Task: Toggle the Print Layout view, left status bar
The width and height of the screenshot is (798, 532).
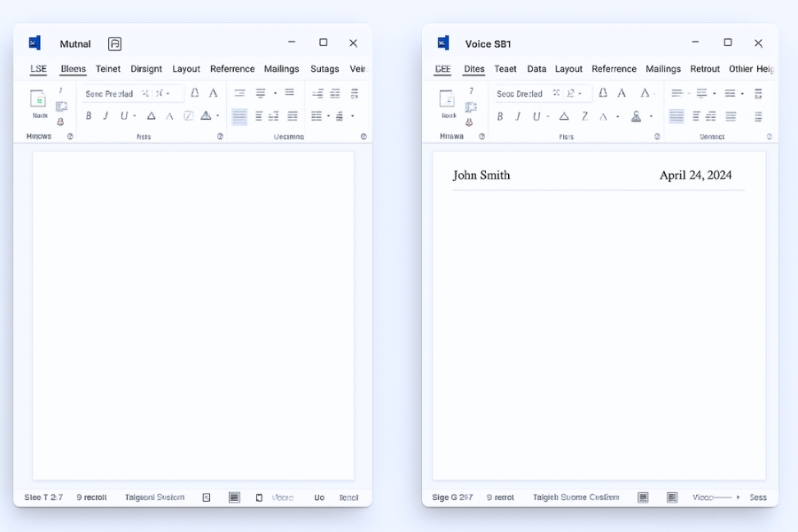Action: 233,497
